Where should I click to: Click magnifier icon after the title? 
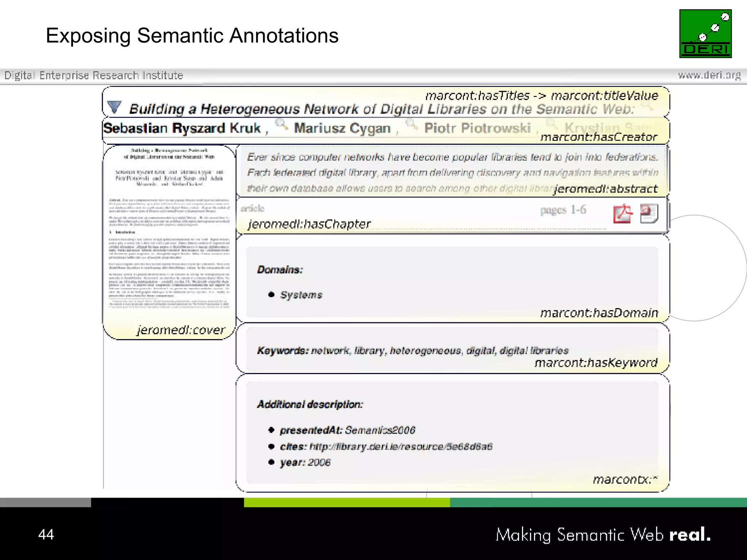click(647, 106)
